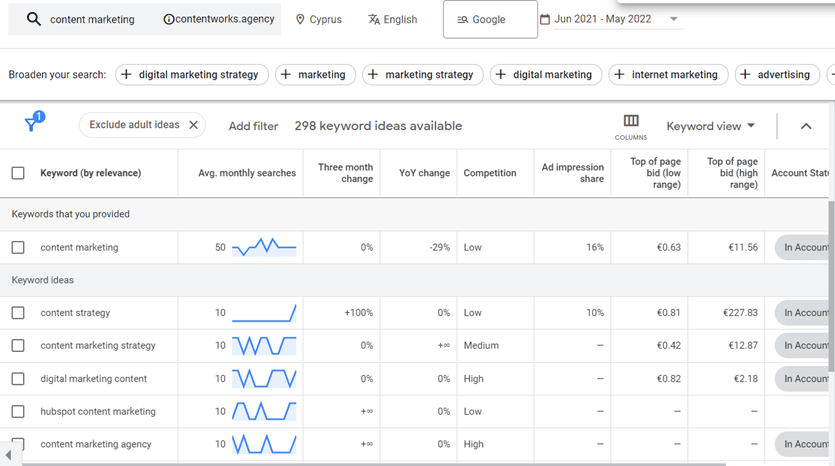Open the Keyword view dropdown

711,126
